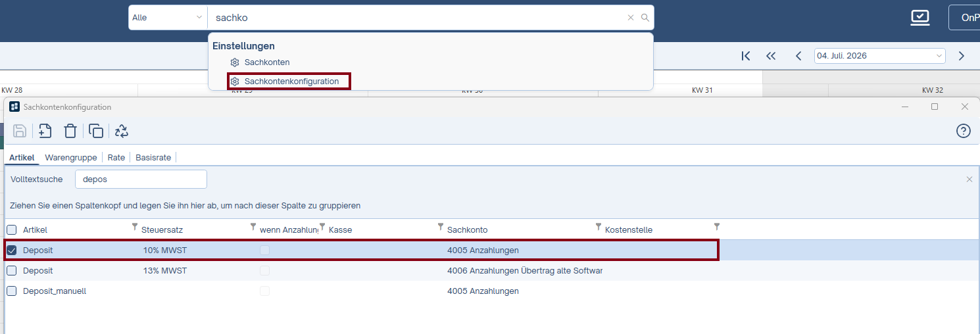The width and height of the screenshot is (980, 334).
Task: Expand the Alle category dropdown
Action: click(168, 18)
